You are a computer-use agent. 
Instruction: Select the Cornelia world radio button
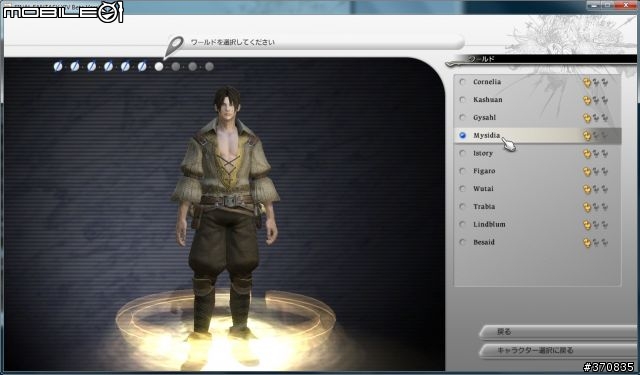462,82
